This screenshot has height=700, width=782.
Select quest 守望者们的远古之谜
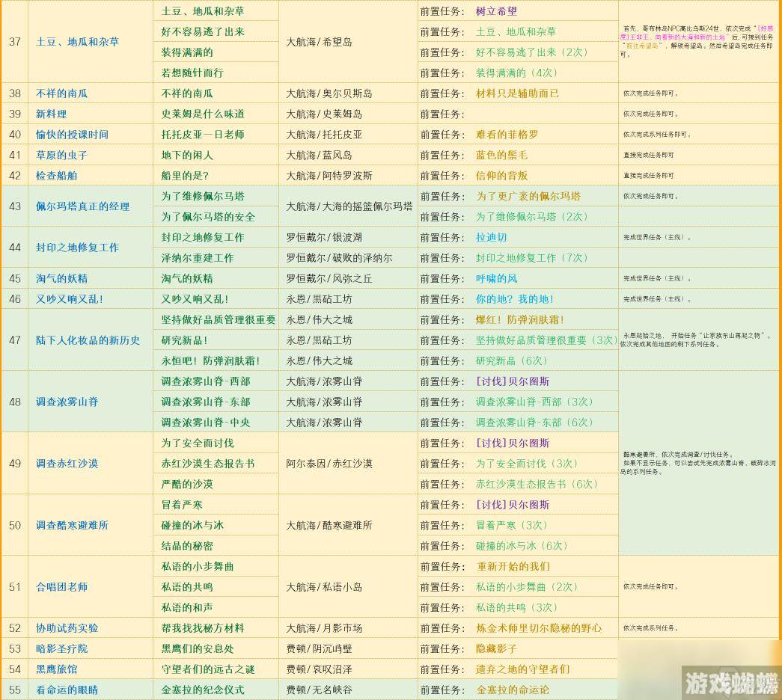click(208, 669)
